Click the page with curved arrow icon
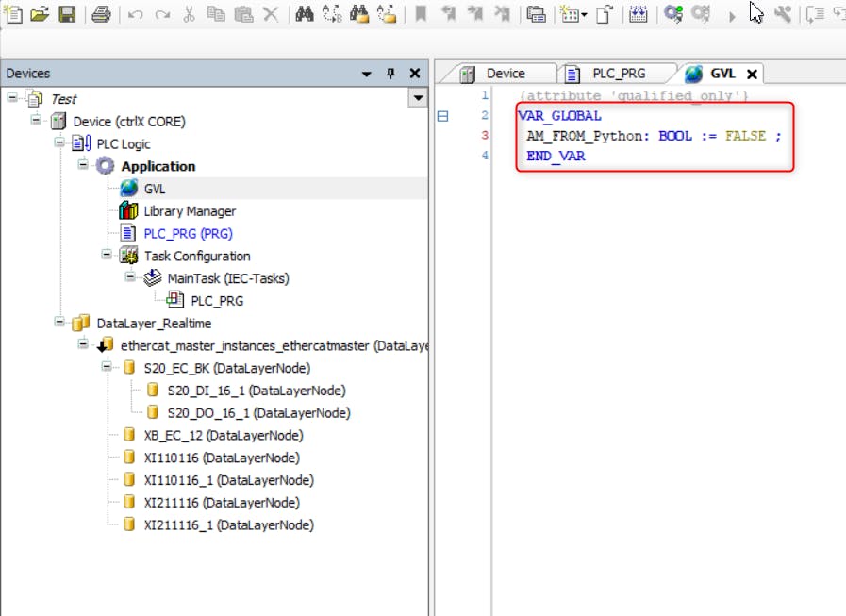 click(605, 14)
